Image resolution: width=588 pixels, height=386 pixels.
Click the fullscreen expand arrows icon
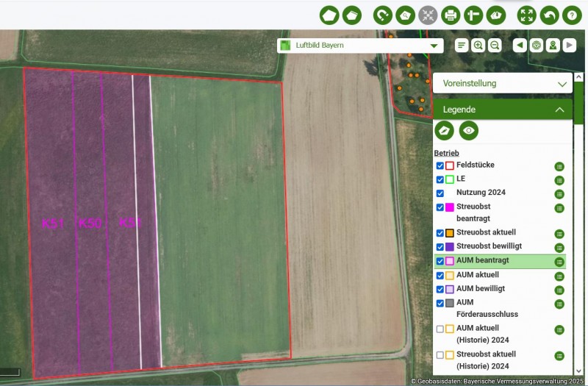[x=526, y=15]
